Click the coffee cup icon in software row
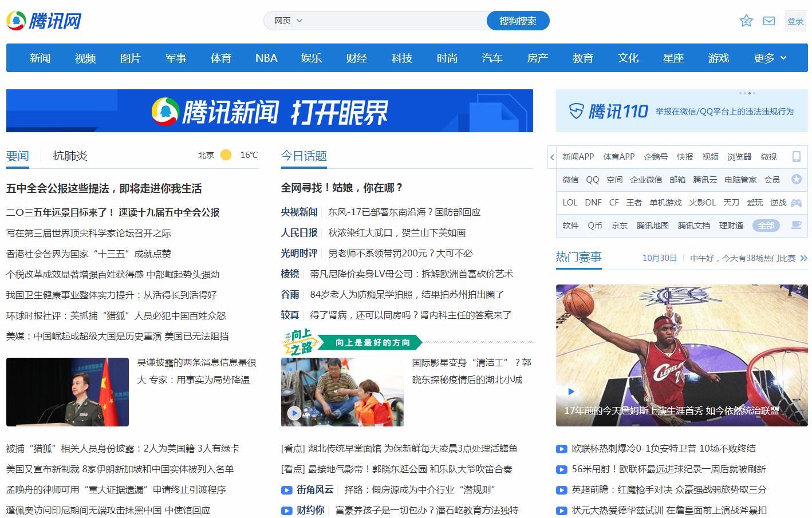 point(796,225)
